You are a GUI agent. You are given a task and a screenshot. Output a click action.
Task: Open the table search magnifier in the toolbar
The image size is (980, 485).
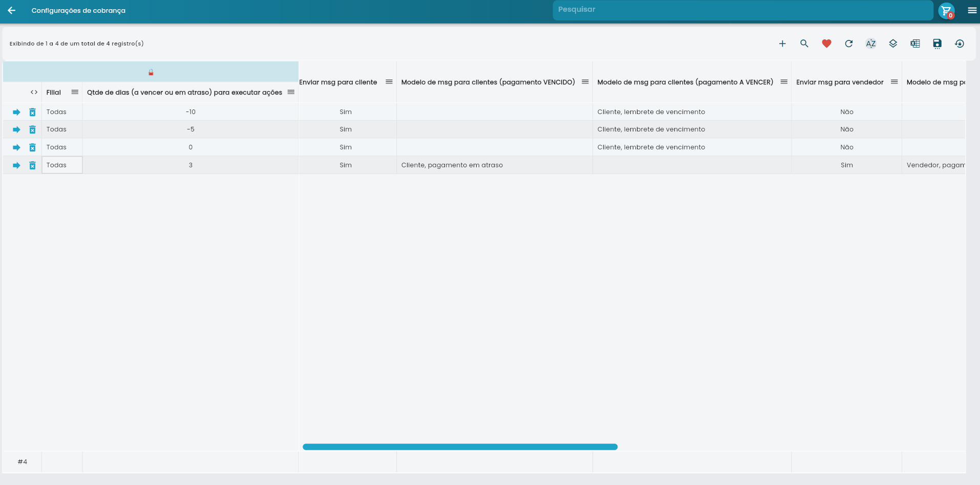804,43
